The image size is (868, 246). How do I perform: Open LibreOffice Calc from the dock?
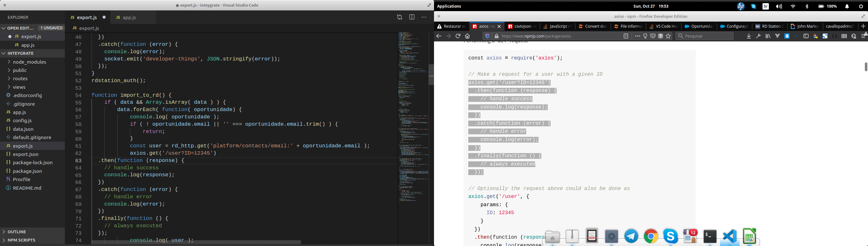click(x=749, y=236)
